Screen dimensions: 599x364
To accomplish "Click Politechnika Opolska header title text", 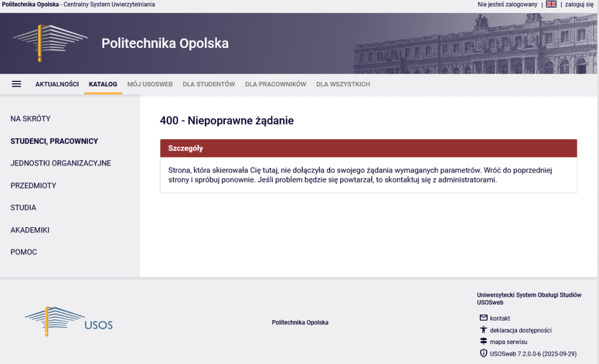I will click(x=165, y=43).
